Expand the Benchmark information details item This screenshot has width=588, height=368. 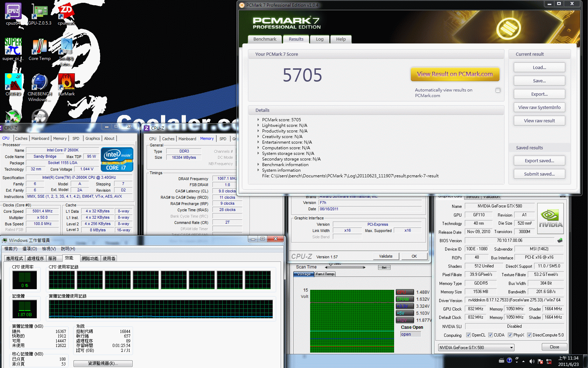pyautogui.click(x=258, y=165)
